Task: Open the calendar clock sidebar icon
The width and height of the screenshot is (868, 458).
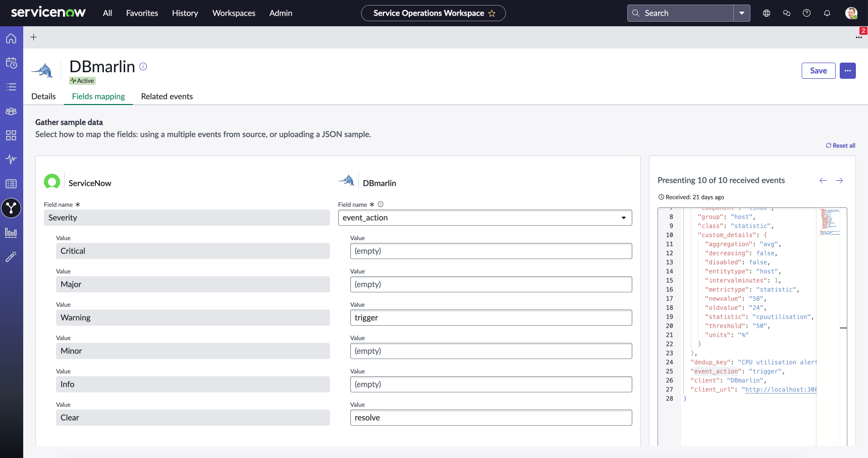Action: (x=11, y=63)
